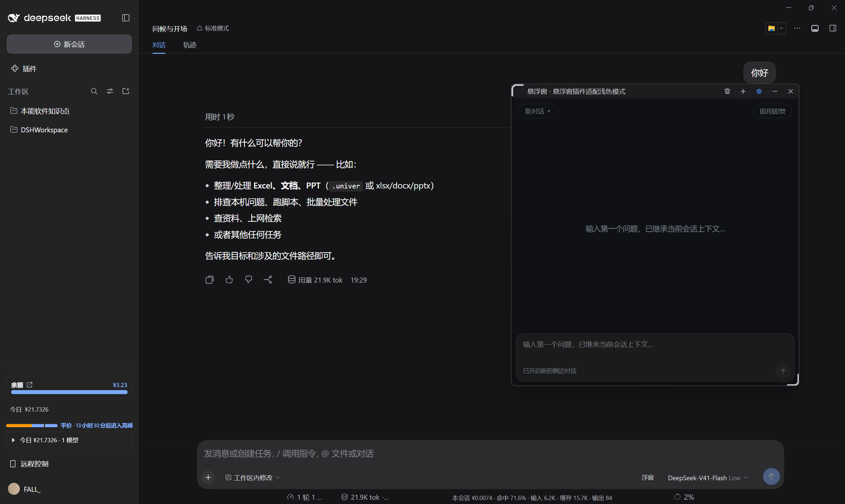Focus the floating window question input
The image size is (845, 504).
click(654, 344)
